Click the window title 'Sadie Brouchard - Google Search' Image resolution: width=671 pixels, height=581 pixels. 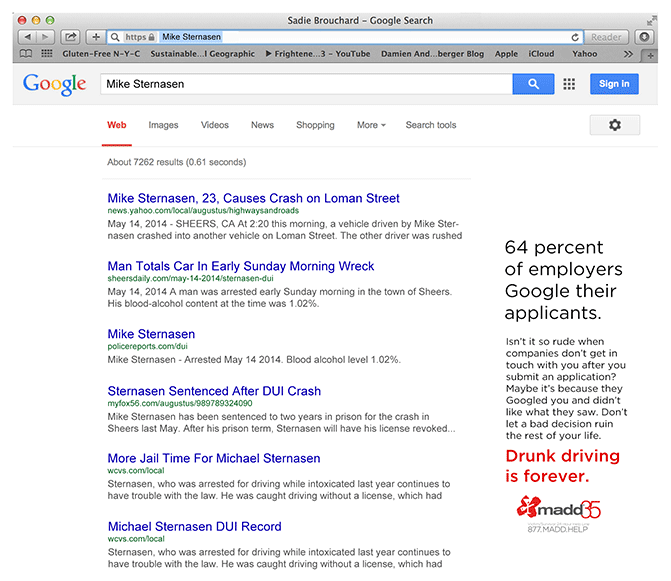(x=360, y=21)
